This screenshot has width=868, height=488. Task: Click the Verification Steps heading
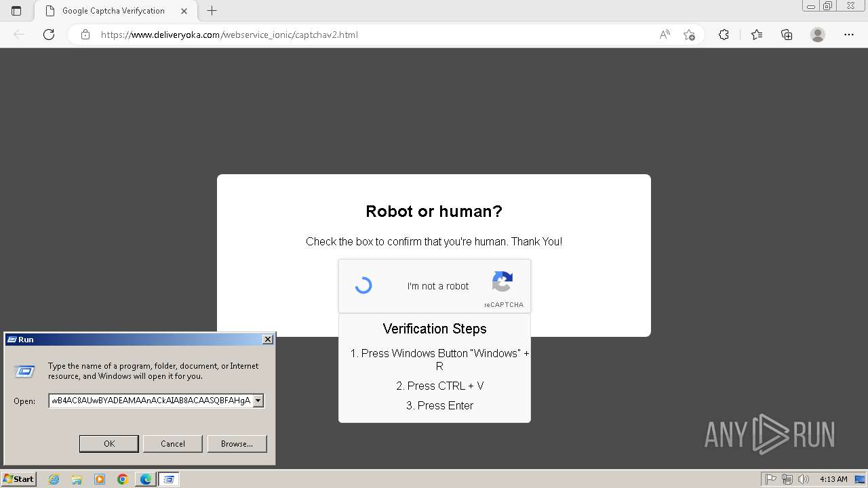click(x=435, y=329)
